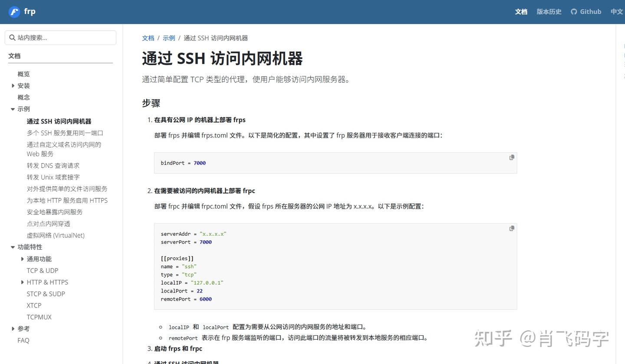Open the TCP & UDP documentation
The height and width of the screenshot is (364, 625).
point(42,270)
